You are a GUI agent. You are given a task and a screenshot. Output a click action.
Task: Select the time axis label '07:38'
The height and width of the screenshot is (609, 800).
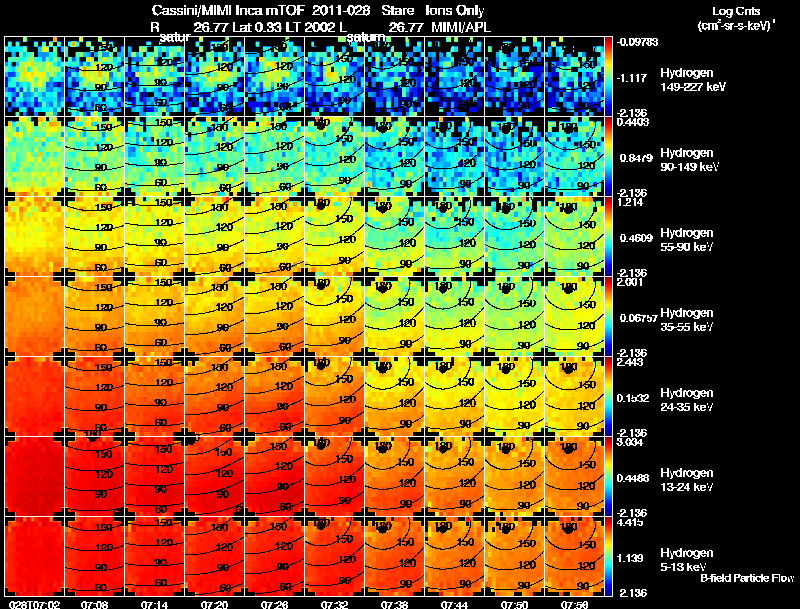click(x=394, y=604)
